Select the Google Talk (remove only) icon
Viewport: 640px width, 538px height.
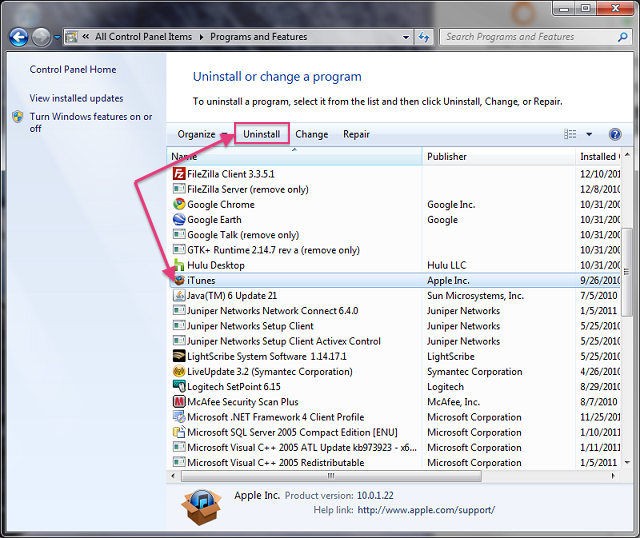(x=179, y=235)
